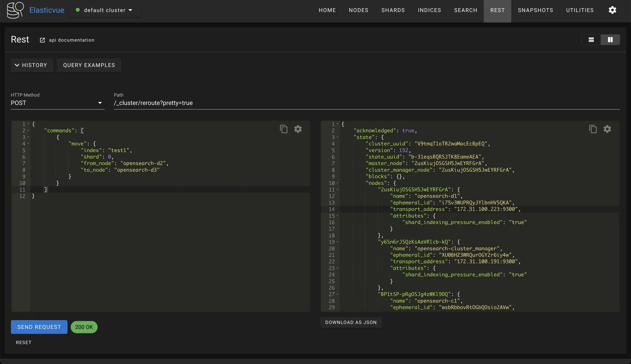The image size is (631, 364).
Task: Switch to vertical side-by-side layout
Action: 610,40
